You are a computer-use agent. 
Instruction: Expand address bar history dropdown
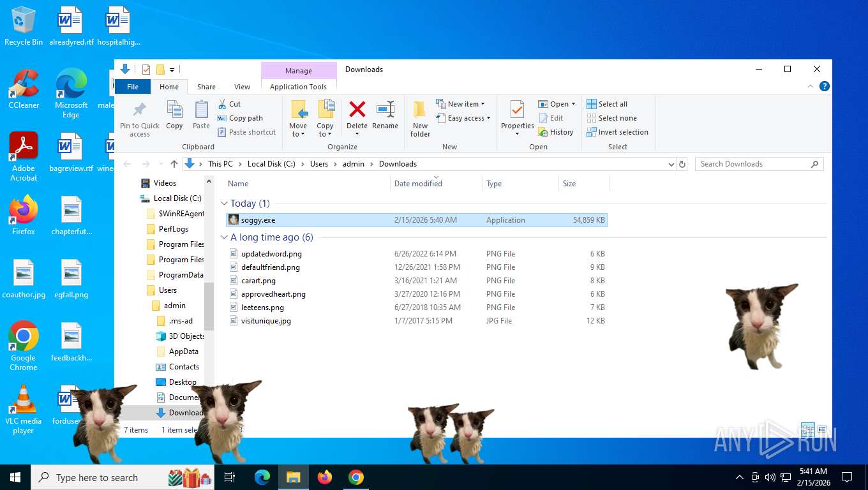(671, 164)
